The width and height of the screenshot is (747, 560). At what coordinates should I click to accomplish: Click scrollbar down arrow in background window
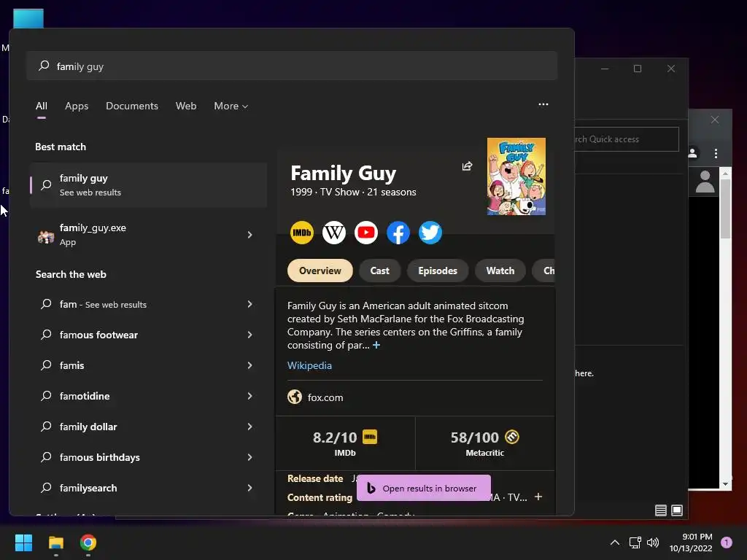pos(725,484)
